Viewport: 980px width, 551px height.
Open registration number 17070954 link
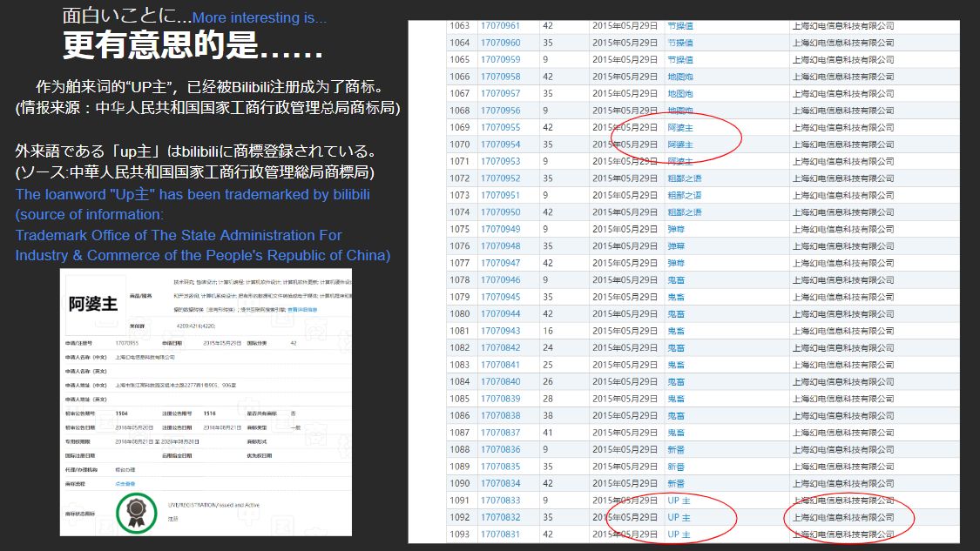point(500,144)
